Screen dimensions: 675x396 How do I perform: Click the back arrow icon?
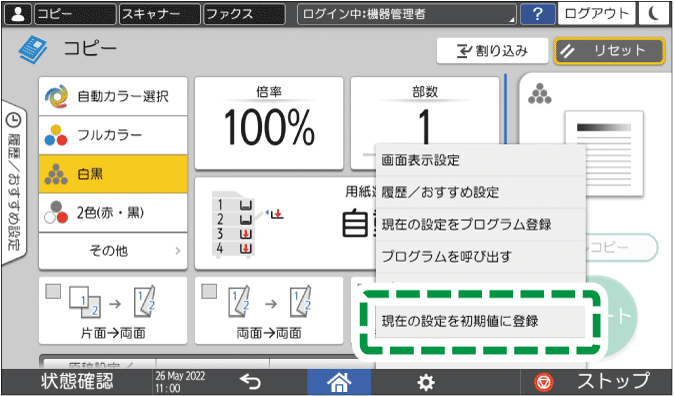[x=251, y=381]
